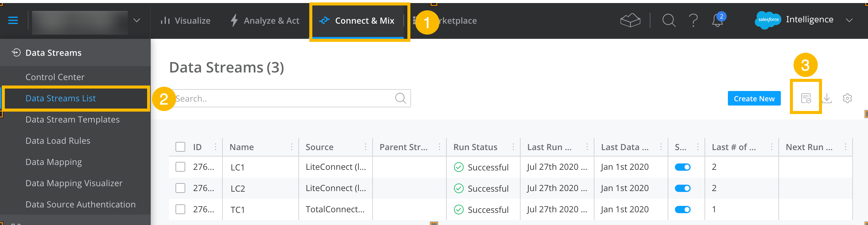Click the Create New button

[754, 98]
